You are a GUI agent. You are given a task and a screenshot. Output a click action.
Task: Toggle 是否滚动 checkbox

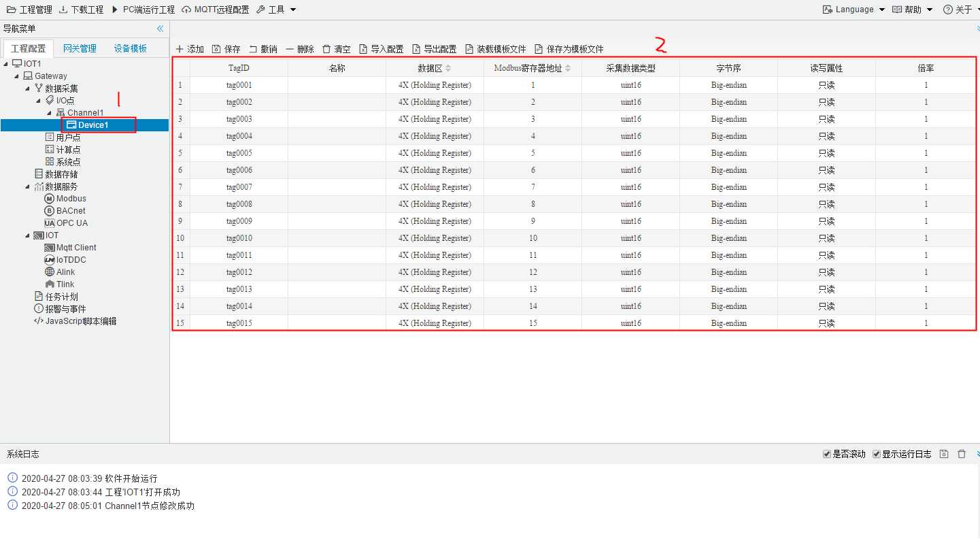coord(827,454)
